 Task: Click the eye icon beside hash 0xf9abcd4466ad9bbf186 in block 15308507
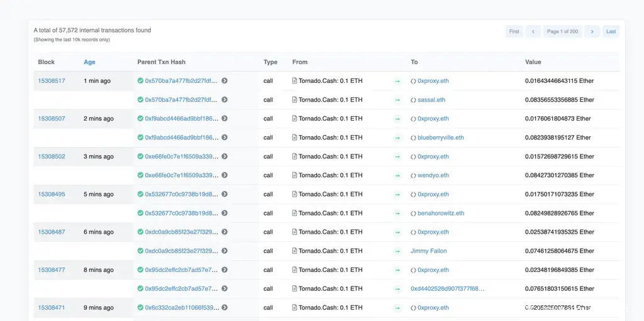pos(225,119)
